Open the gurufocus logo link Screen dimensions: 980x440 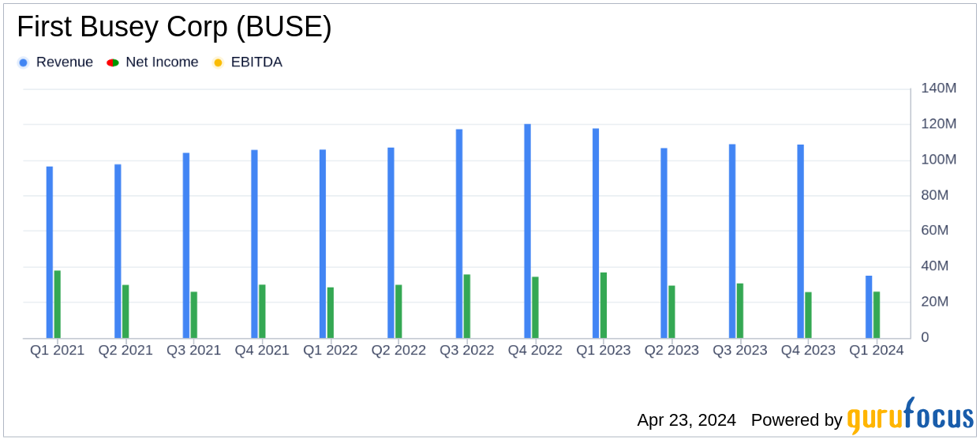tap(910, 416)
